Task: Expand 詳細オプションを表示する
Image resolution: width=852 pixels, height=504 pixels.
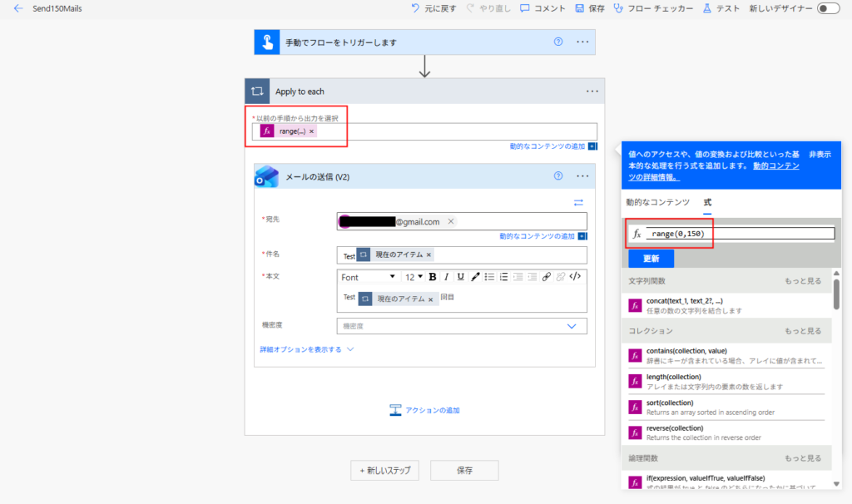Action: pos(307,350)
